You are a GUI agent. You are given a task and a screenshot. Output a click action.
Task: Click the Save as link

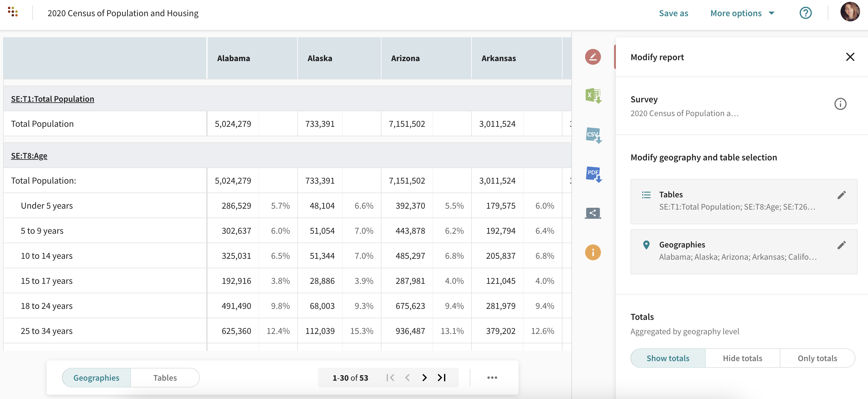coord(673,13)
